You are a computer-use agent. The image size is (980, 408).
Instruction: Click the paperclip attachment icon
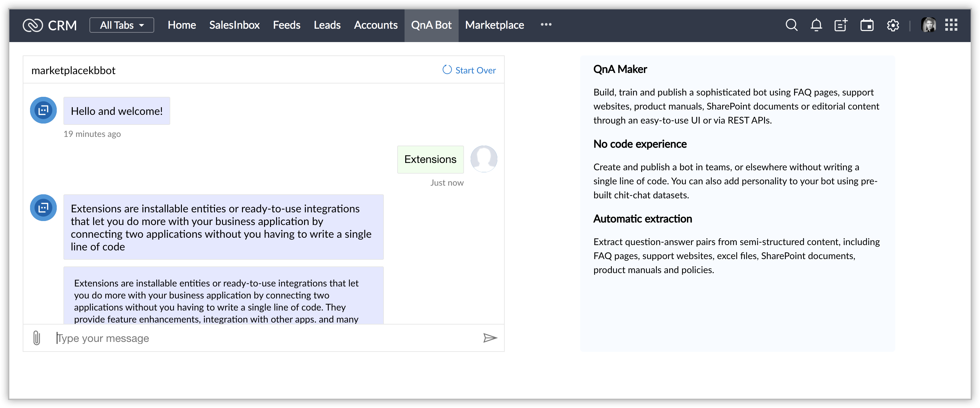click(36, 338)
